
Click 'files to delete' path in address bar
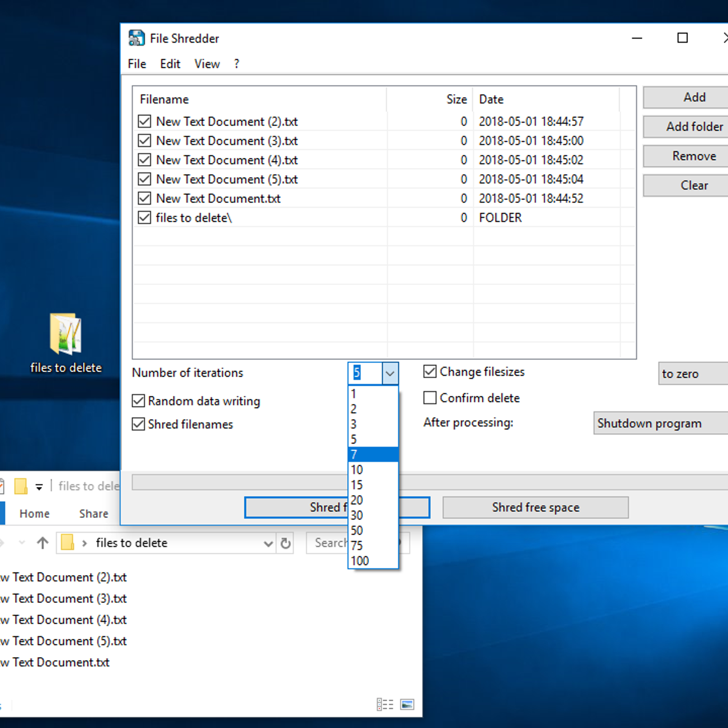click(x=131, y=543)
